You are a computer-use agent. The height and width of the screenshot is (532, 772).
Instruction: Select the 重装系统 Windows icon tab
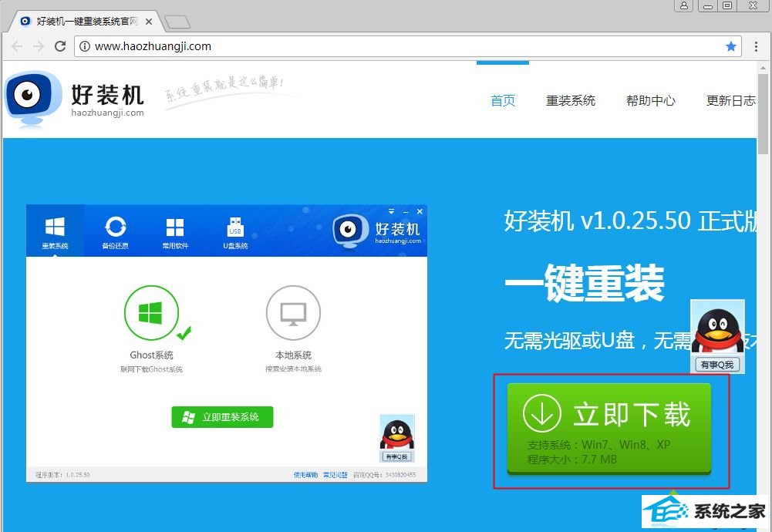55,232
